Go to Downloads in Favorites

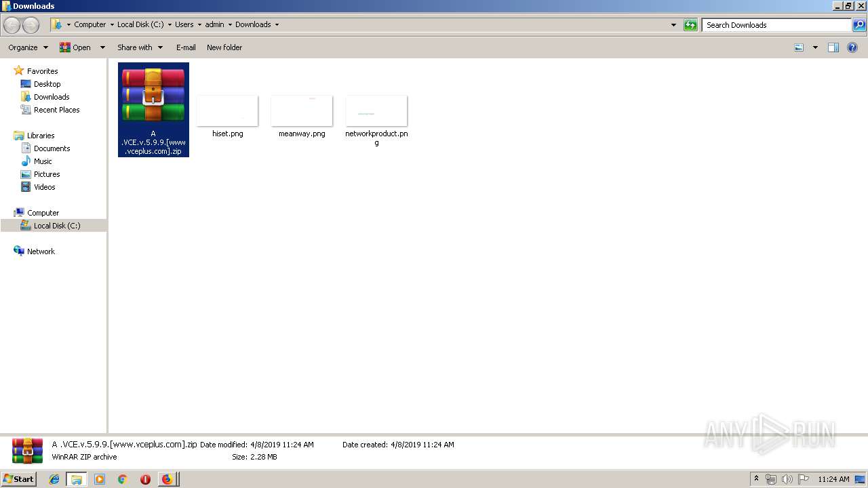52,97
